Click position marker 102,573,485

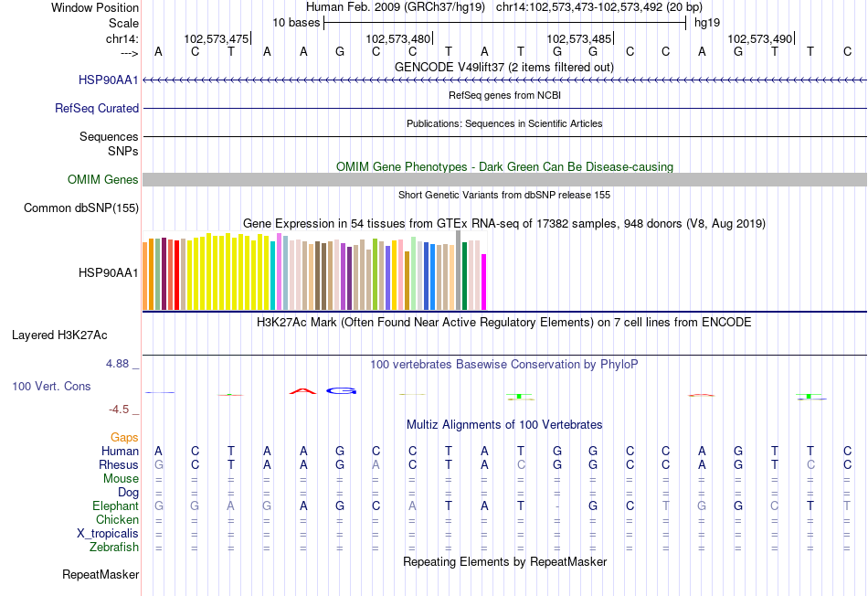(579, 38)
